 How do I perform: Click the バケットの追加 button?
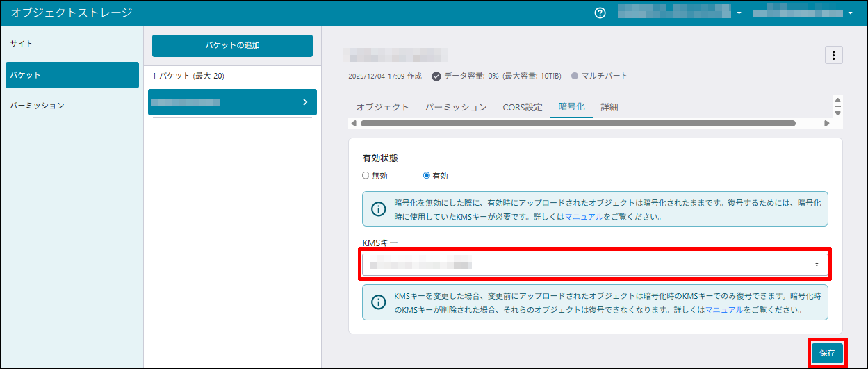tap(232, 46)
